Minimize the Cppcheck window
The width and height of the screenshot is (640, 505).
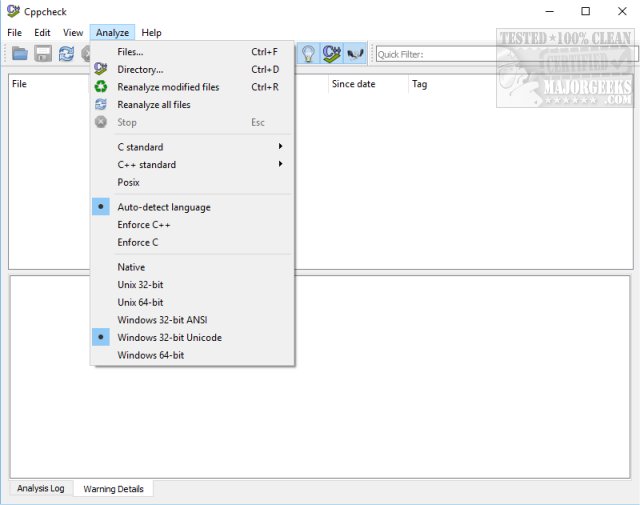[550, 11]
